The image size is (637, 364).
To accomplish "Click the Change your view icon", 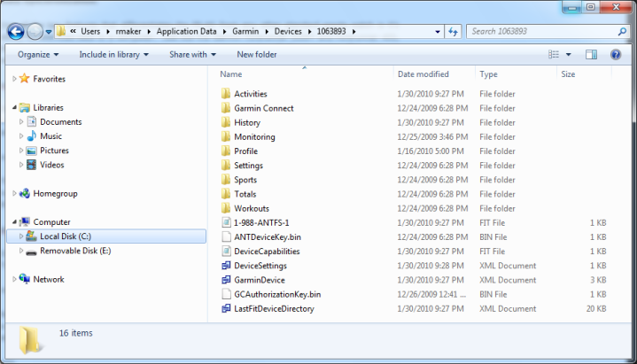I will point(554,54).
